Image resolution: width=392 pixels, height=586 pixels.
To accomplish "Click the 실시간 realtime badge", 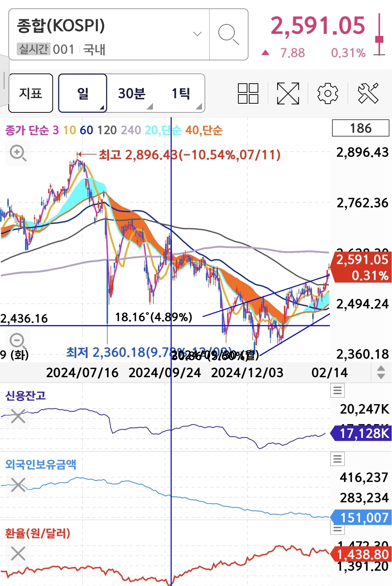I will [33, 49].
